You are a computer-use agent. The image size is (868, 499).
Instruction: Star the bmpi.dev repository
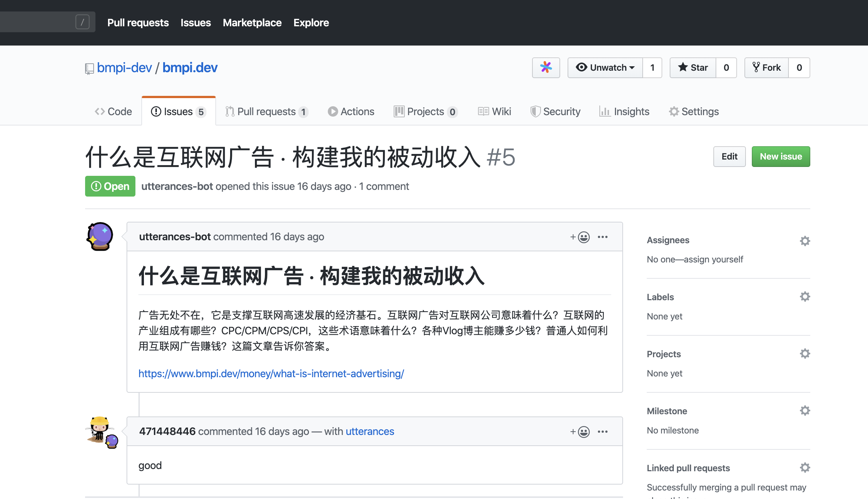(693, 67)
